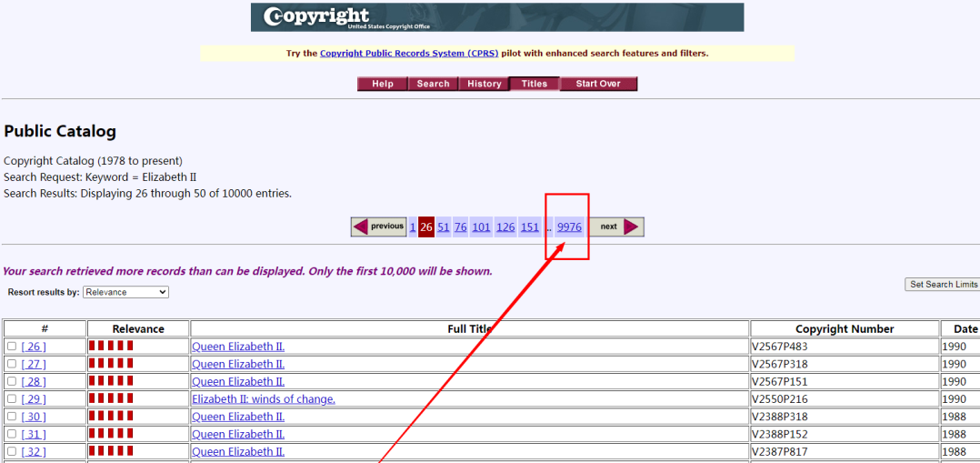Screen dimensions: 980x463
Task: Open Queen Elizabeth II title with V2567P151
Action: [x=238, y=382]
